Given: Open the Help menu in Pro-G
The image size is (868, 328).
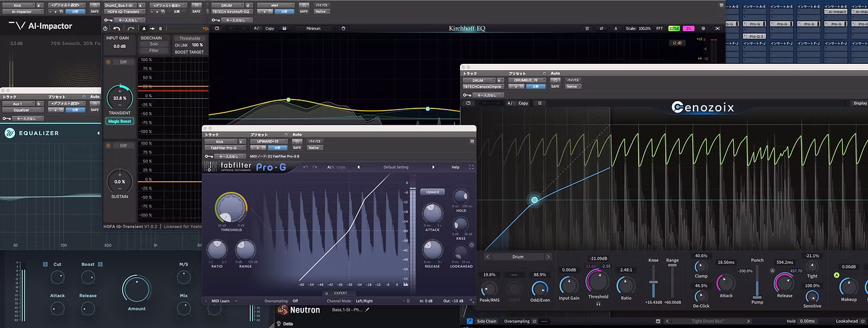Looking at the screenshot, I should (455, 167).
